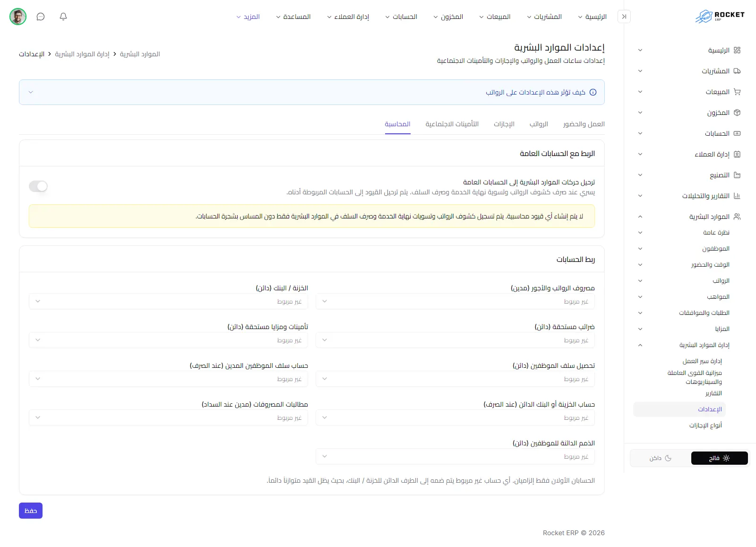Open حساب سلف الموظفين المدين dropdown

[x=168, y=379]
